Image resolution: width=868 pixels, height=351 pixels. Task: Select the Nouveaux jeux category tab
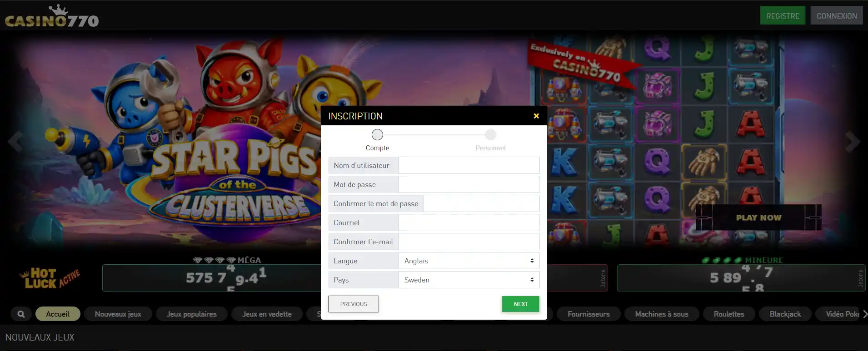[118, 314]
